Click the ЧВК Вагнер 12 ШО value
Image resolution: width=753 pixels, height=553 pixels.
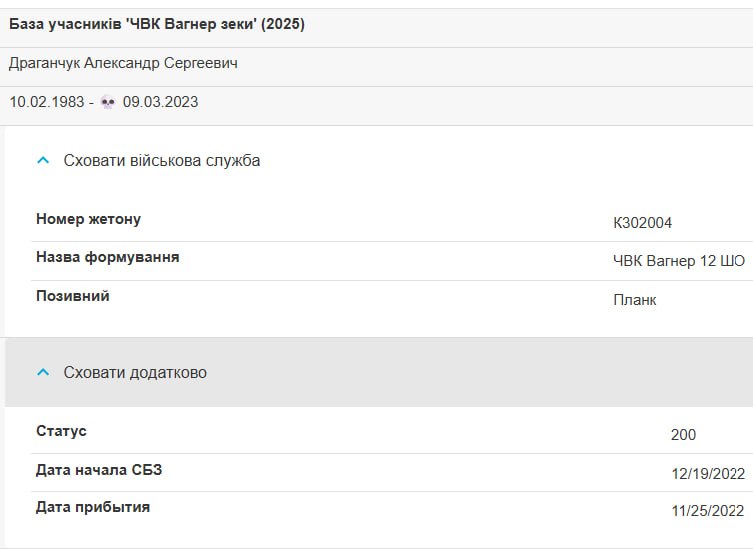pos(679,261)
